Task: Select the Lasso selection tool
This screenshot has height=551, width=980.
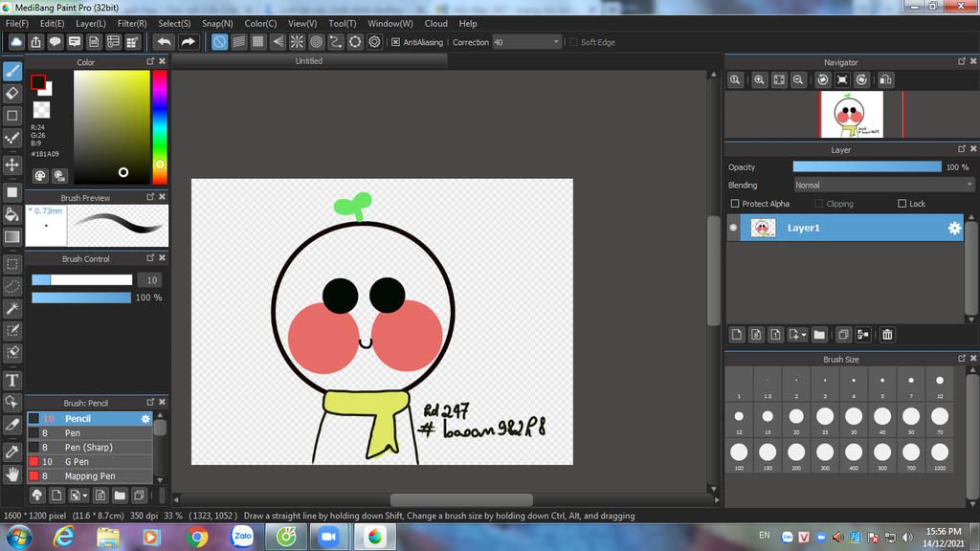Action: coord(12,286)
